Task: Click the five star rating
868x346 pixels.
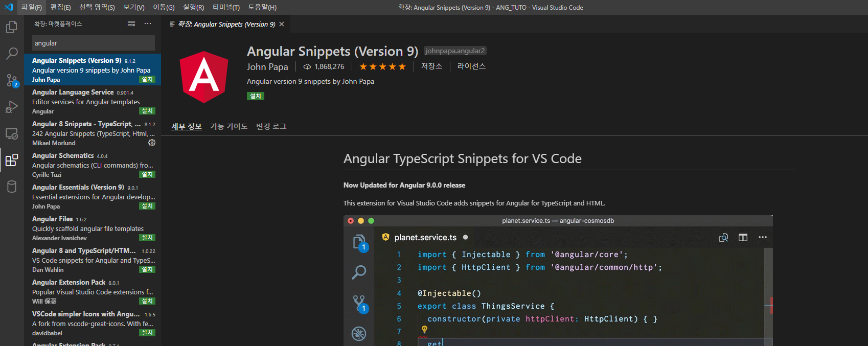Action: click(382, 66)
